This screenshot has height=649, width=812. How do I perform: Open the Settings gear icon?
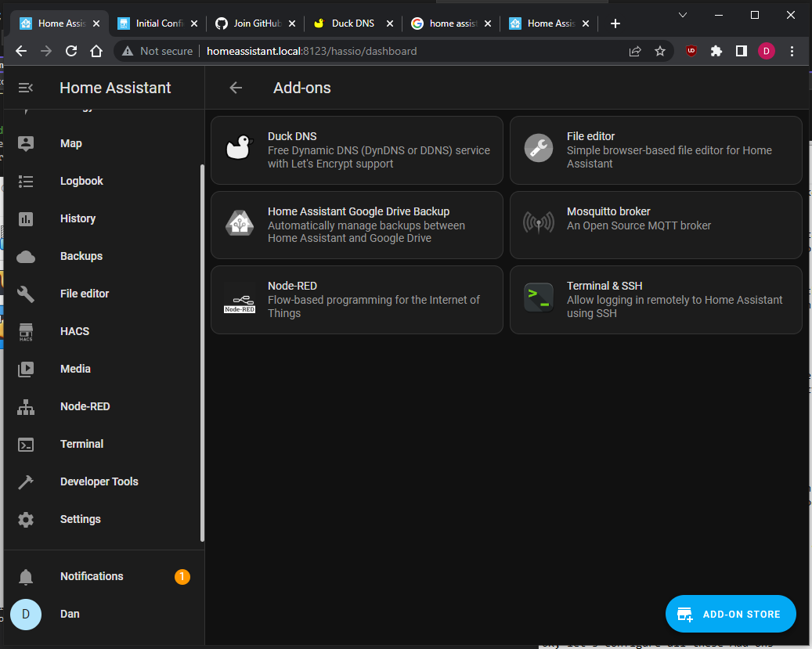[x=26, y=520]
